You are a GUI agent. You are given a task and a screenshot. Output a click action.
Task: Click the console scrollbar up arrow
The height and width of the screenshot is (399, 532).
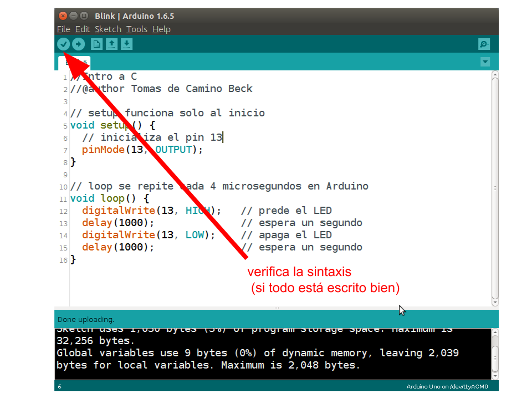(x=495, y=332)
